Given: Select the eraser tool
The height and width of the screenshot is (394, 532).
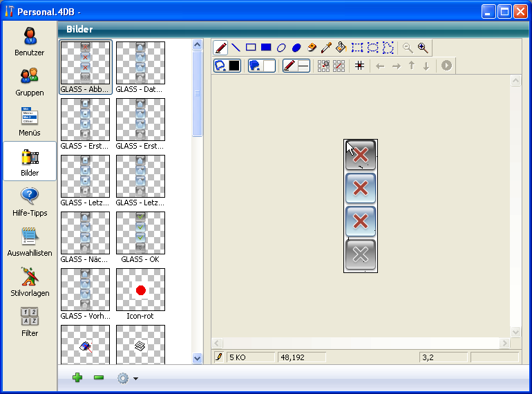Looking at the screenshot, I should tap(312, 48).
